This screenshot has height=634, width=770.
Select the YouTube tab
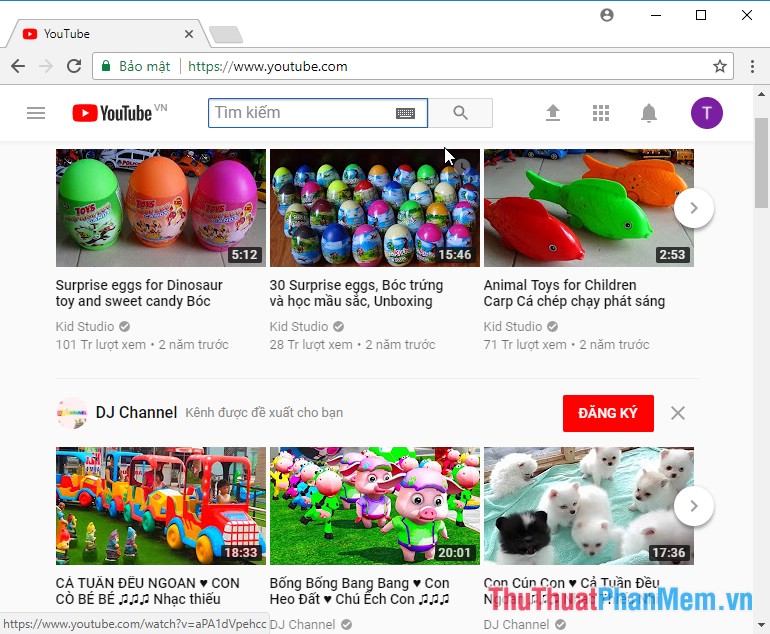click(x=106, y=34)
